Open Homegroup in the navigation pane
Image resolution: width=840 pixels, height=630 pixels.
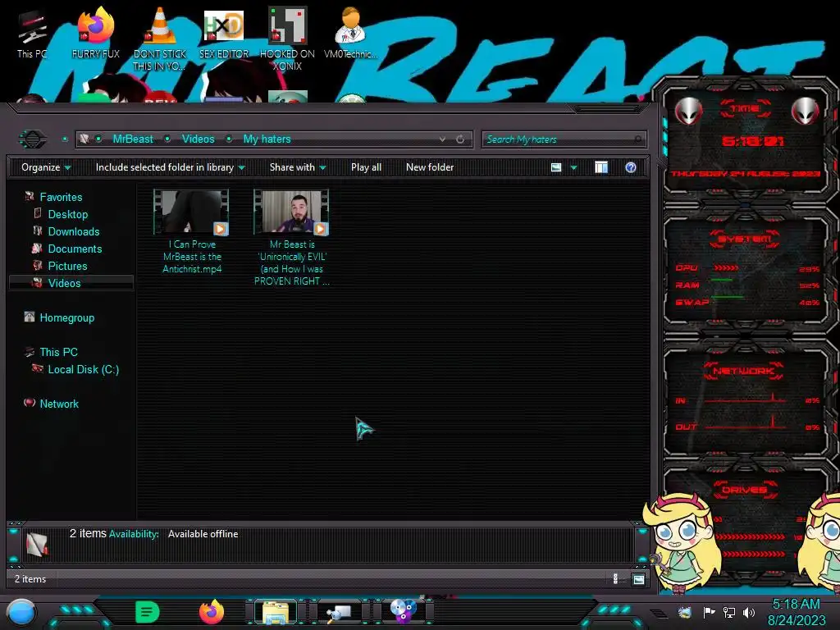coord(67,317)
